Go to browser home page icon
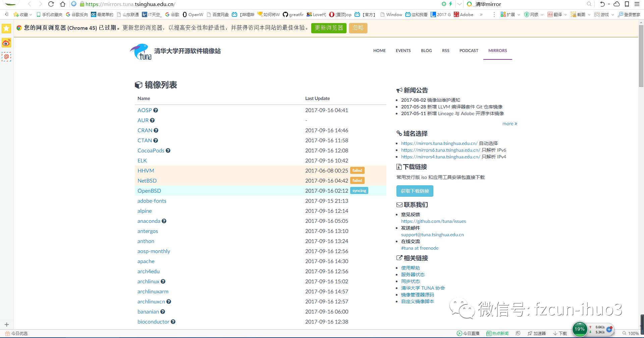This screenshot has height=338, width=644. [x=63, y=4]
